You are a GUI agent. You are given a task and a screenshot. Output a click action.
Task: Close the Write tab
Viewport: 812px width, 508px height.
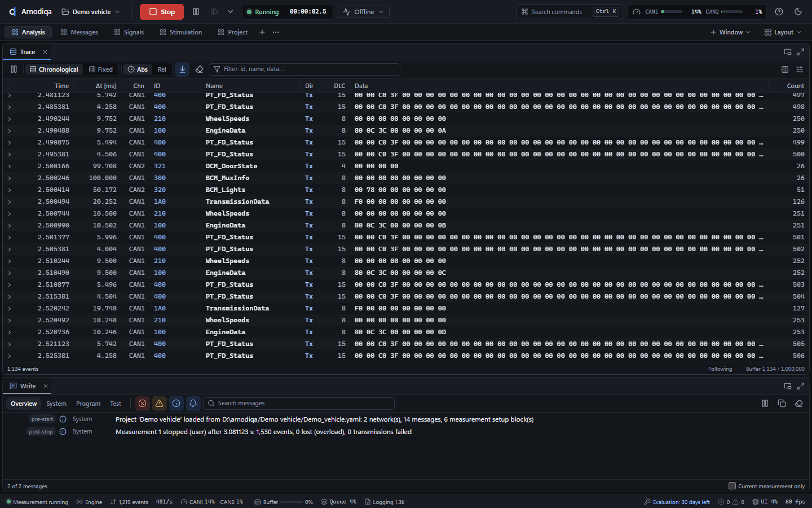[x=46, y=386]
